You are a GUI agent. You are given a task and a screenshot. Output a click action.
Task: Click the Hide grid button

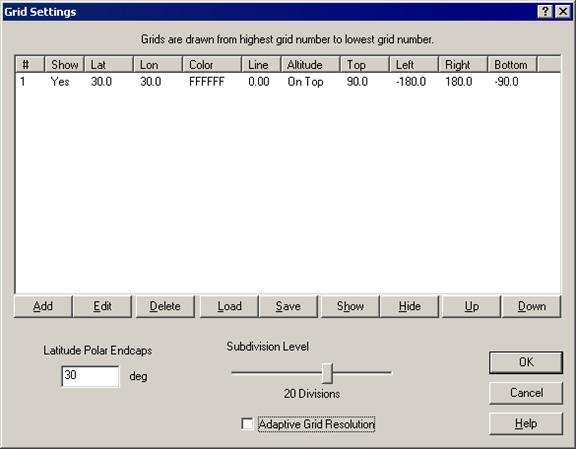tap(410, 306)
